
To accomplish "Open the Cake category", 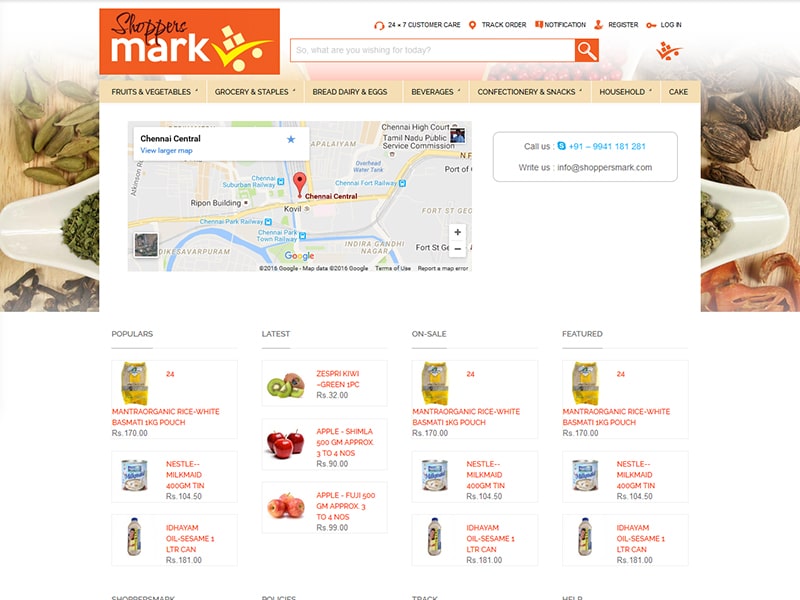I will click(x=679, y=92).
